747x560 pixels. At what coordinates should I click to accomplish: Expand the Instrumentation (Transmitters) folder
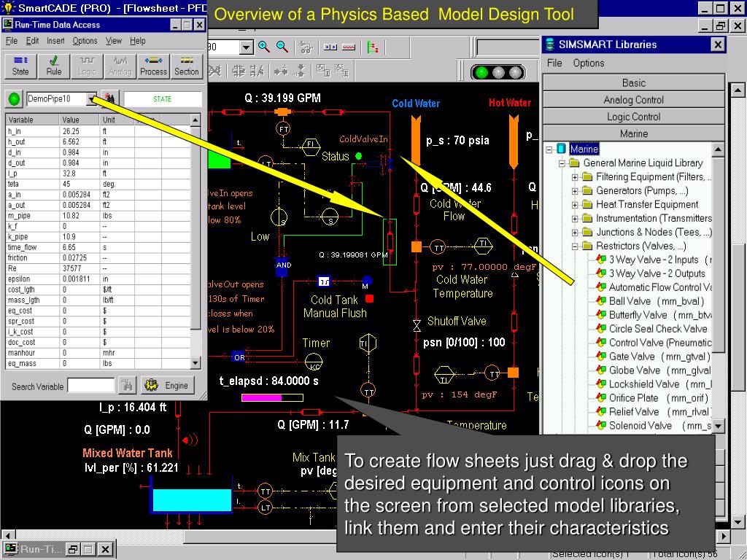pyautogui.click(x=575, y=219)
